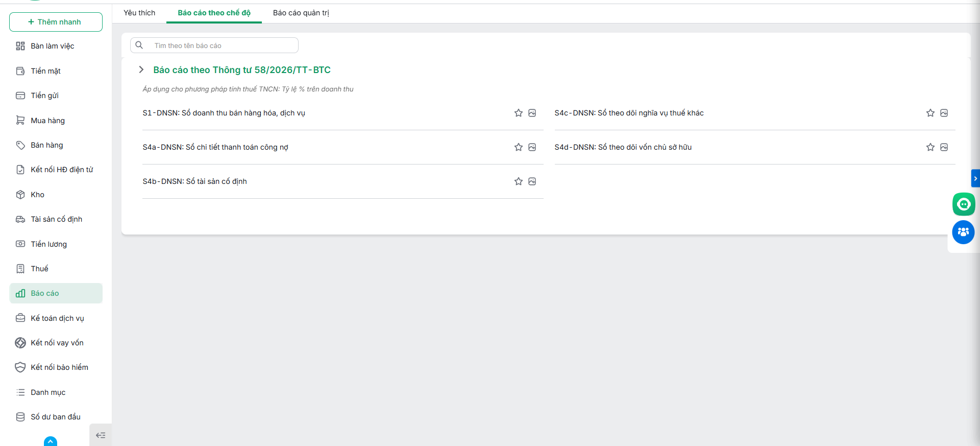Click the report name search field
This screenshot has width=980, height=446.
coord(214,45)
